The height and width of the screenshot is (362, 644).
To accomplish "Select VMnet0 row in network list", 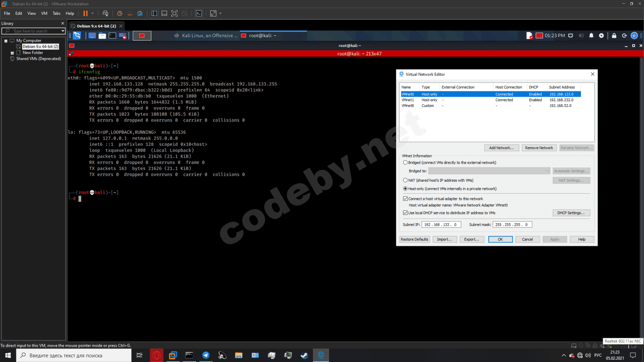I will (x=491, y=94).
